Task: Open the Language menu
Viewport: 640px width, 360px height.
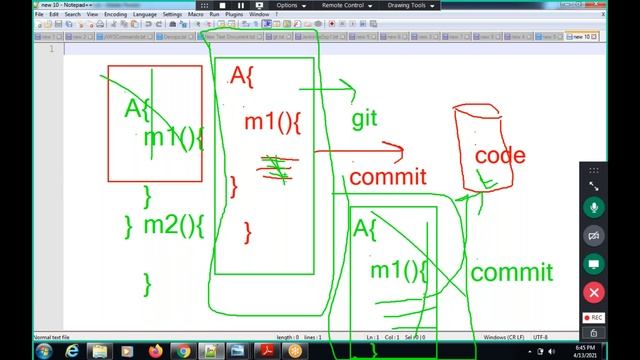Action: point(145,14)
